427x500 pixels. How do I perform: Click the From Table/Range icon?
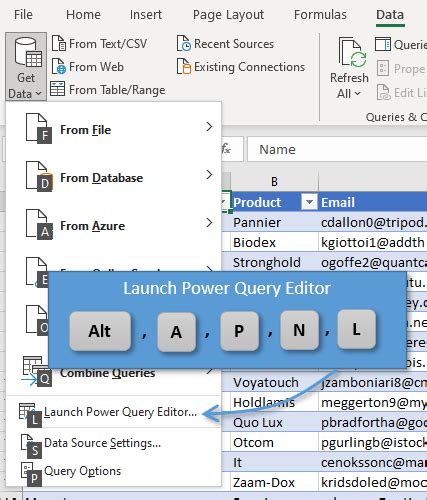click(x=57, y=89)
